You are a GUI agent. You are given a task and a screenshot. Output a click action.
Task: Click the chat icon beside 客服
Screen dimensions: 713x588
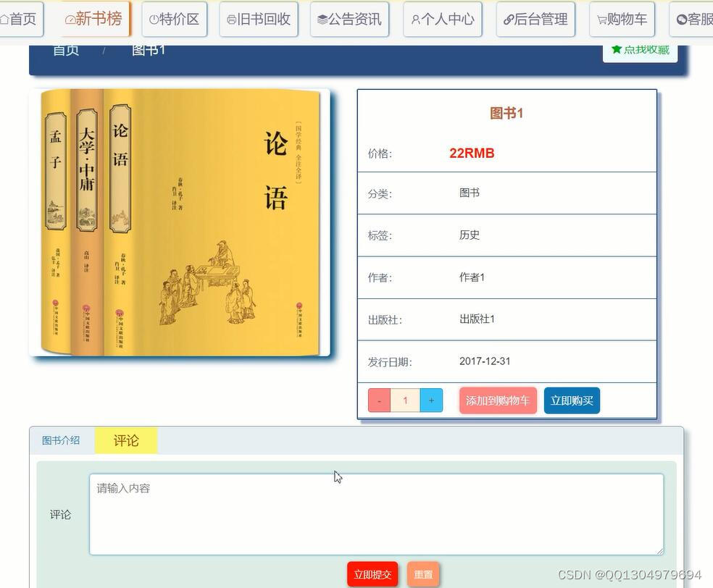pos(682,20)
